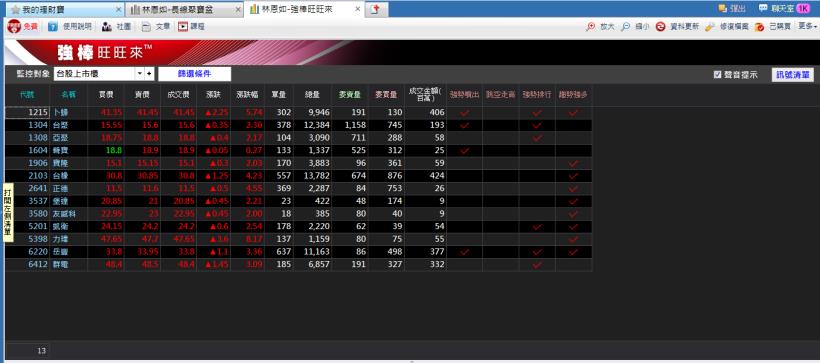Viewport: 820px width, 363px height.
Task: Open the 已購買 purchased items icon
Action: pos(760,27)
